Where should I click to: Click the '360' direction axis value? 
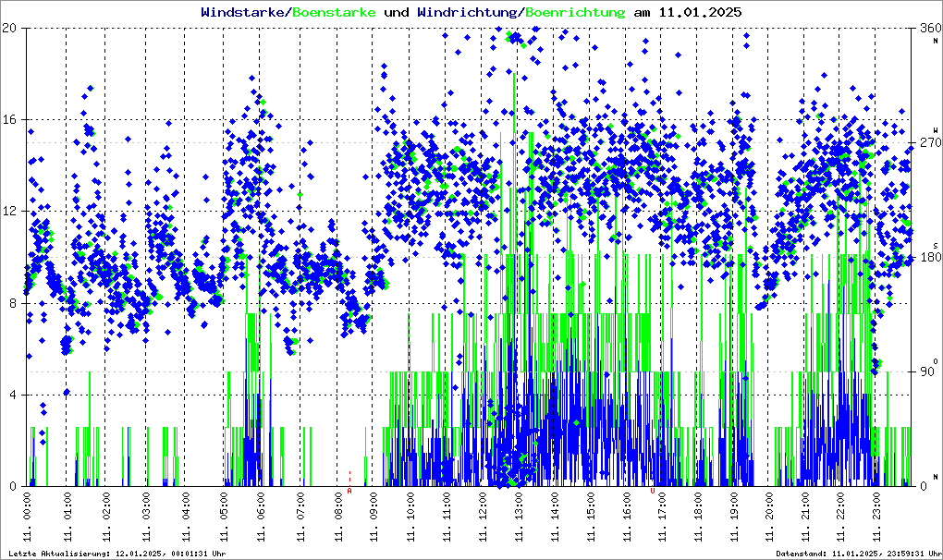pos(925,29)
